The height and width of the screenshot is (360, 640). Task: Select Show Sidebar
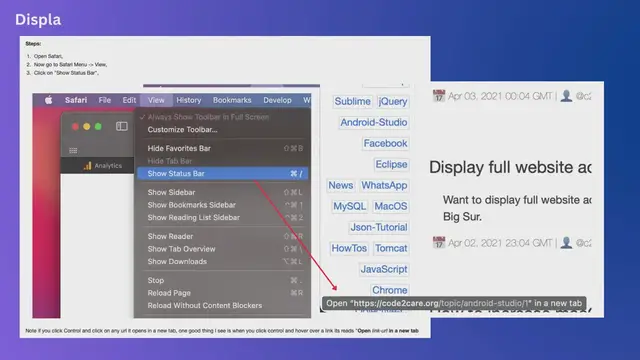222,192
